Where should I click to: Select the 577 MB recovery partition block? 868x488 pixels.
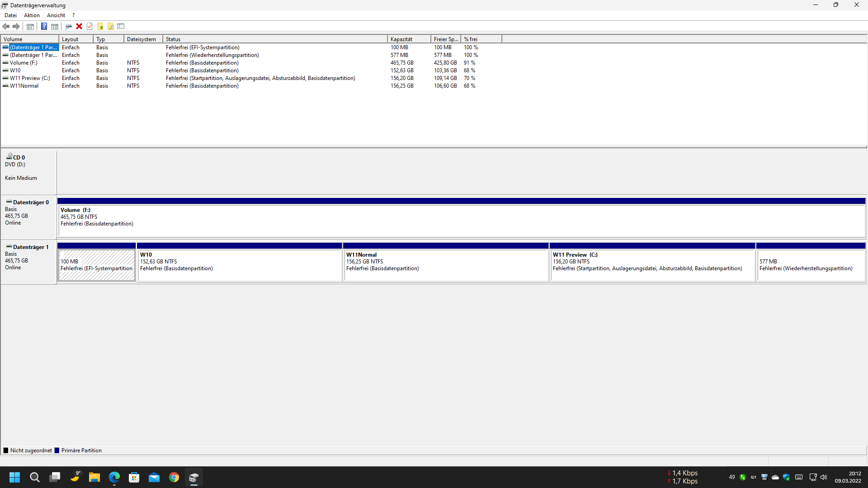coord(811,262)
